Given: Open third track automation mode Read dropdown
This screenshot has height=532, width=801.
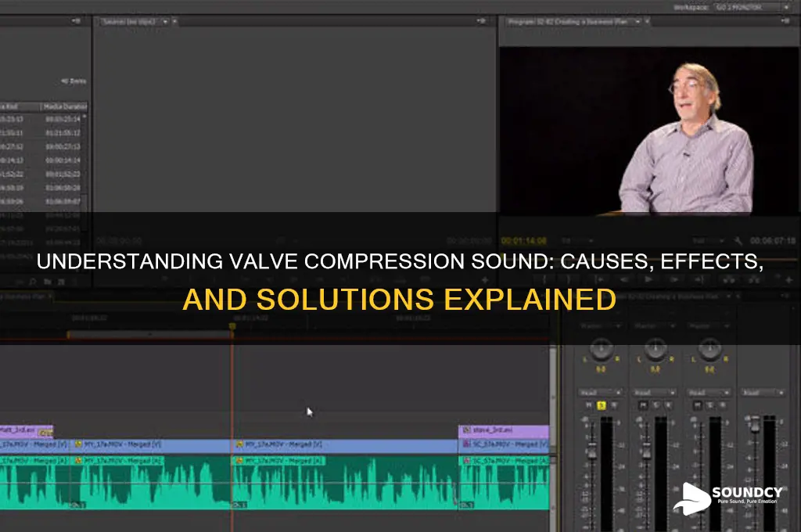Looking at the screenshot, I should pyautogui.click(x=709, y=393).
